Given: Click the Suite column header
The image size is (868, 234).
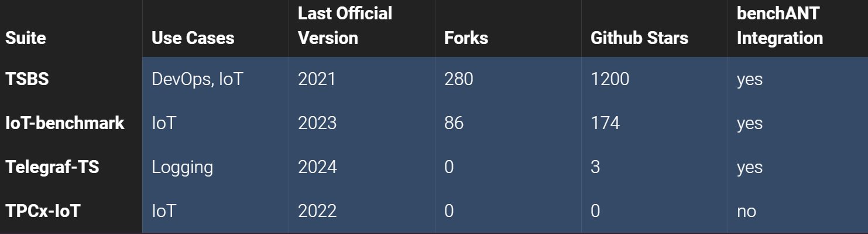Looking at the screenshot, I should tap(25, 38).
